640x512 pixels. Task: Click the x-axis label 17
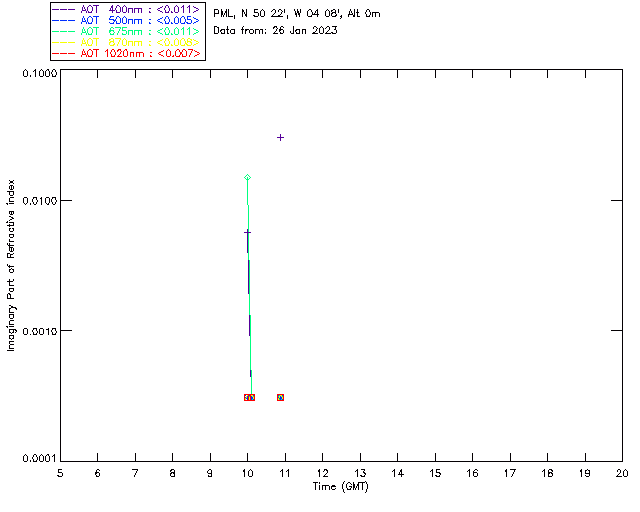pos(510,473)
